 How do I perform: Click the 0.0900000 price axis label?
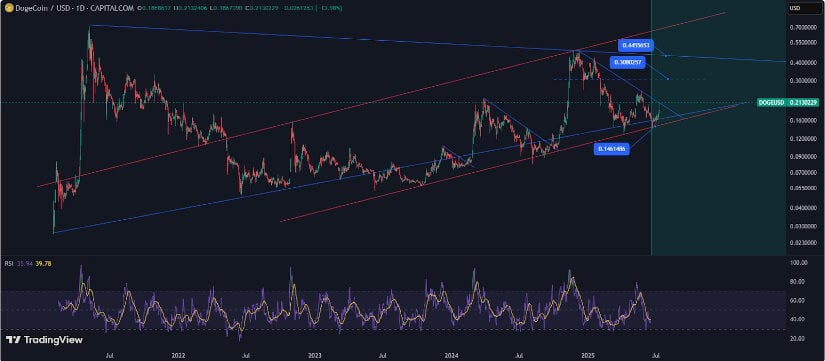click(x=802, y=157)
